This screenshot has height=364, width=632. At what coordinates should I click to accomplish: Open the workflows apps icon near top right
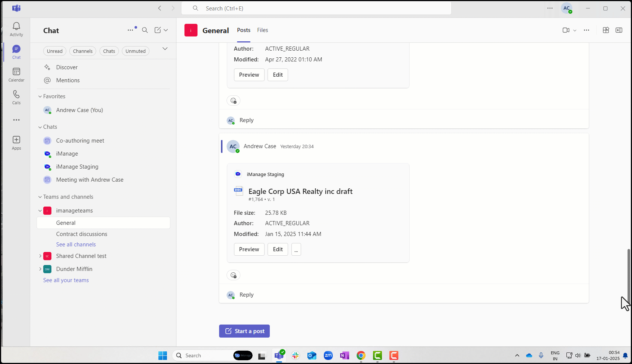point(606,30)
